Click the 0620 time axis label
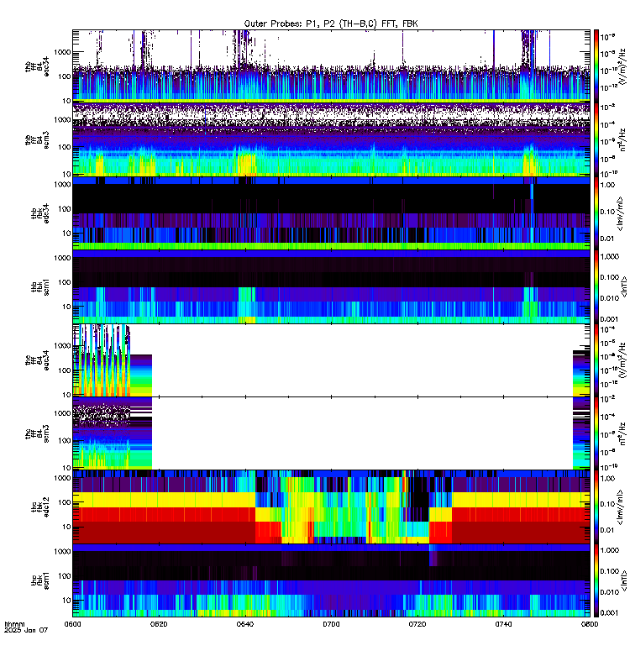Image resolution: width=630 pixels, height=672 pixels. (159, 624)
